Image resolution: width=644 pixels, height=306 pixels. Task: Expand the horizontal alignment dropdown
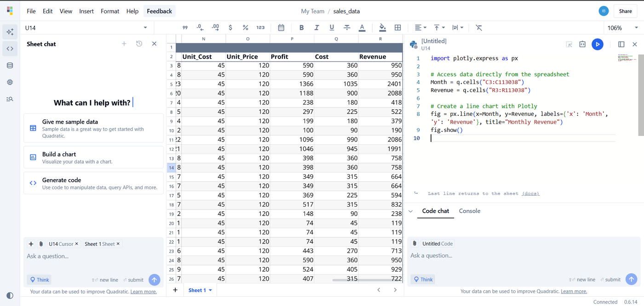tap(420, 28)
